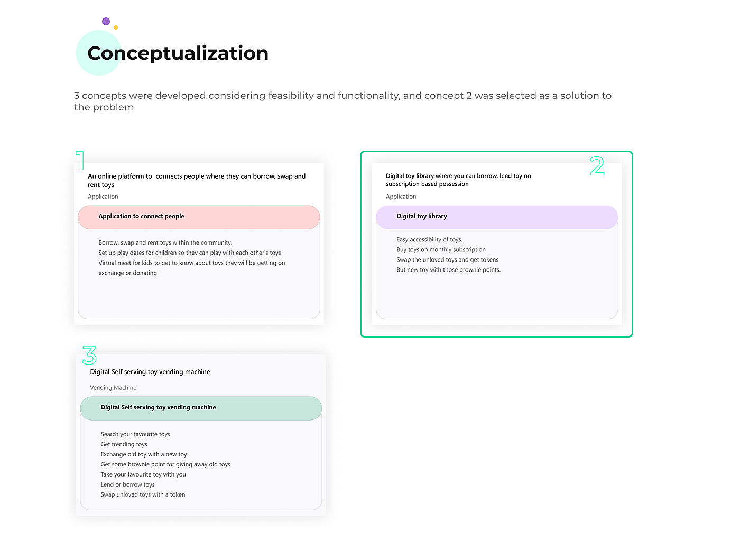Screen dimensions: 740x560
Task: Click the outlined number 2 icon
Action: tap(597, 166)
